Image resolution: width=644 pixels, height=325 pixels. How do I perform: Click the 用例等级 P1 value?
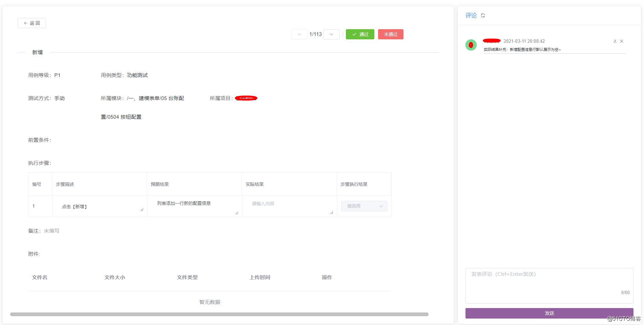tap(57, 75)
